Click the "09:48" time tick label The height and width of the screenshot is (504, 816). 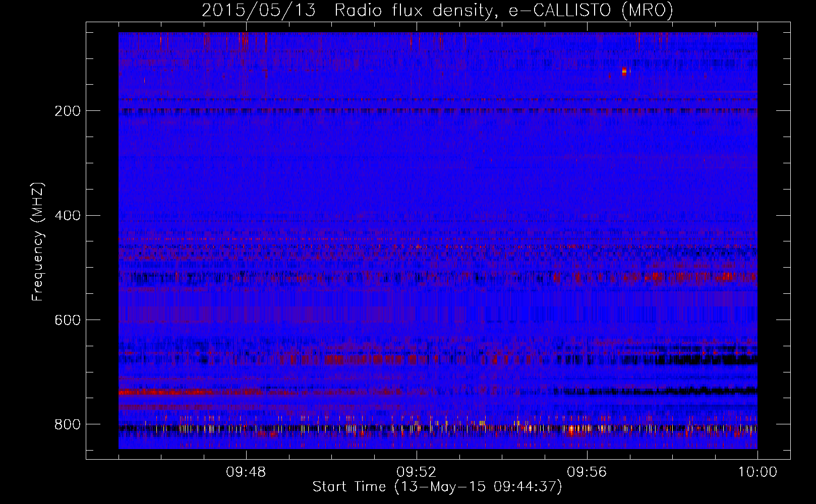[x=246, y=472]
